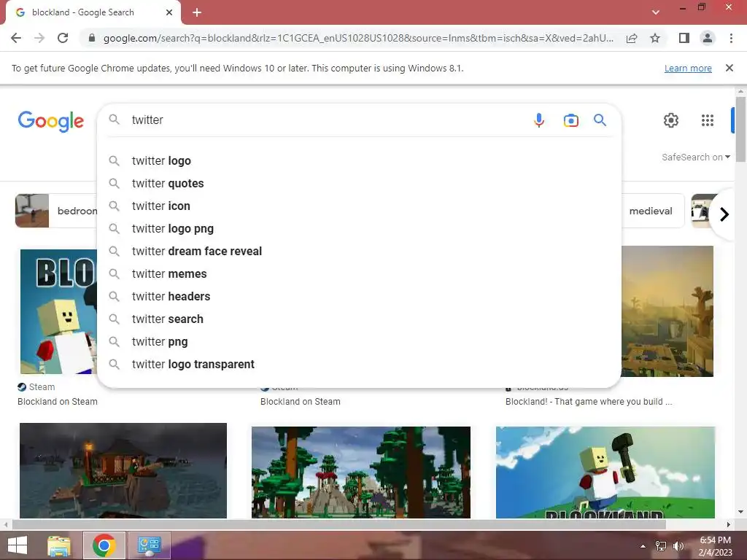Viewport: 747px width, 560px height.
Task: Open the dark stormy island house image
Action: point(123,470)
